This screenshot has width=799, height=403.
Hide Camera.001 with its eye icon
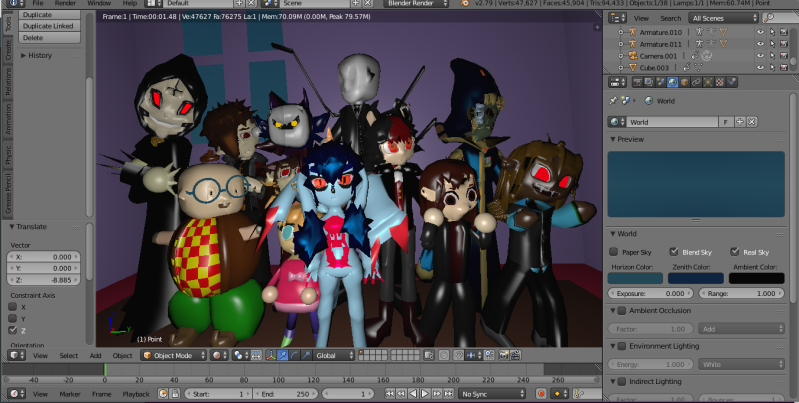point(760,56)
